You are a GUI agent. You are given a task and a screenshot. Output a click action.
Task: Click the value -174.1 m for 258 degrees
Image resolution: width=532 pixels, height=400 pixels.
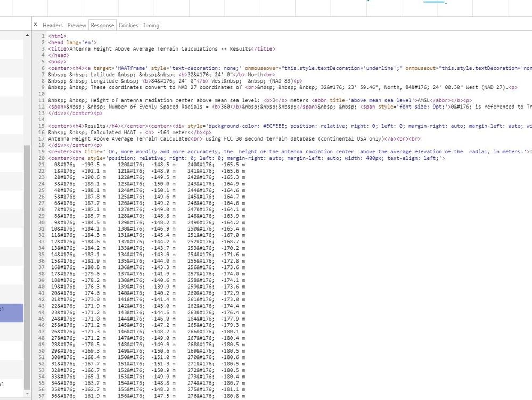[x=233, y=280]
